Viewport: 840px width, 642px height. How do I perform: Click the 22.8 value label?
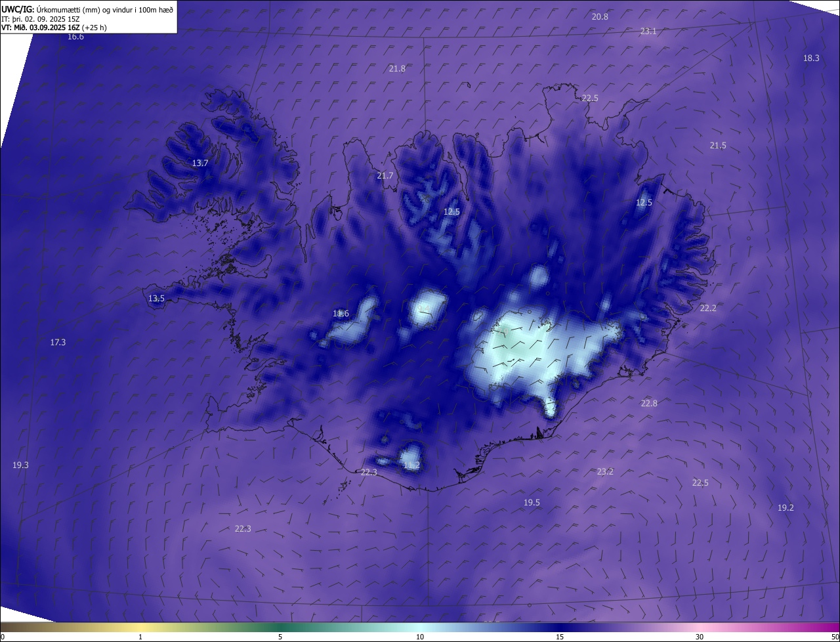(x=649, y=403)
